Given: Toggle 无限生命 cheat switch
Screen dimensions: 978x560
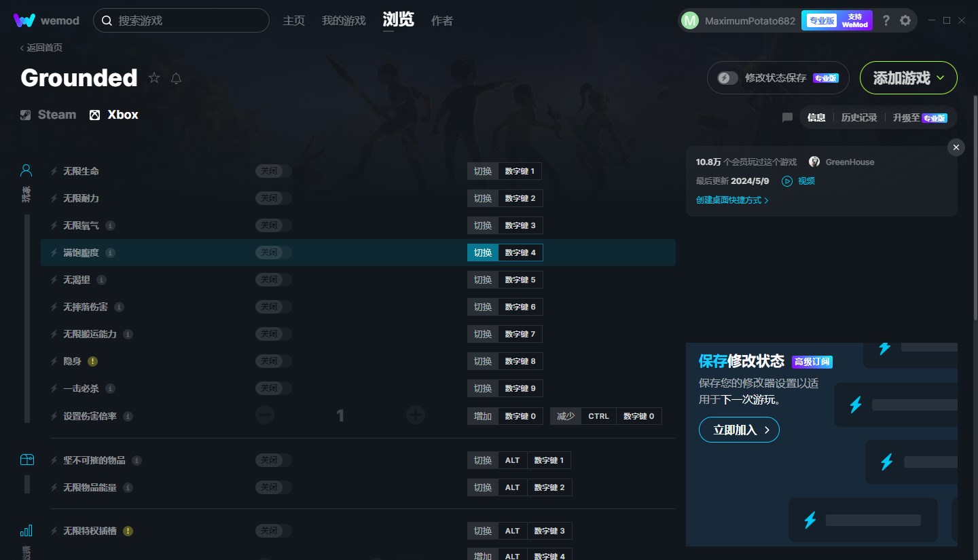Looking at the screenshot, I should click(274, 171).
